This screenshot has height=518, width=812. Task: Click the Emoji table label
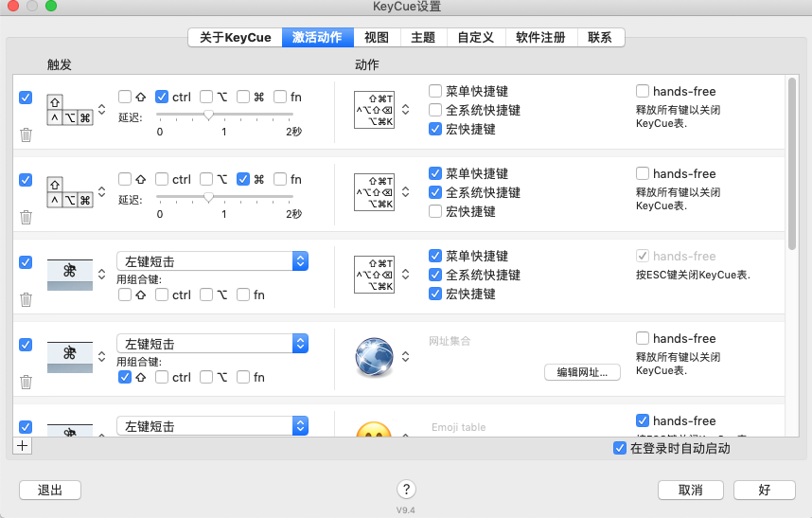point(458,427)
